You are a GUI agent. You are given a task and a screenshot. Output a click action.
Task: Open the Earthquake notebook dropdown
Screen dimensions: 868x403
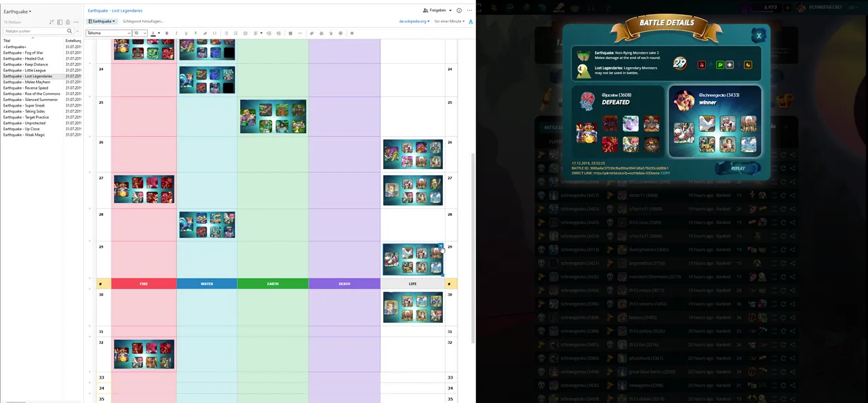(18, 12)
